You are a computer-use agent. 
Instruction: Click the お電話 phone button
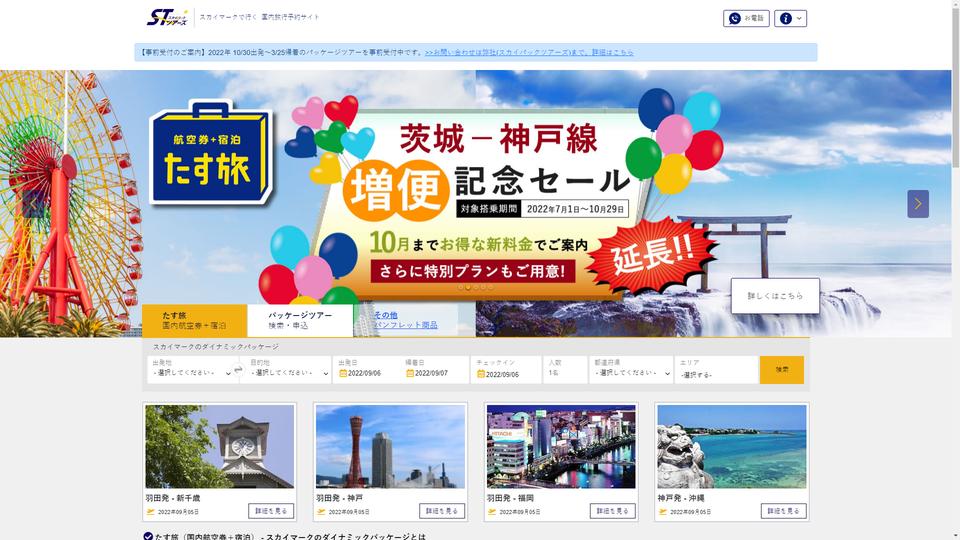coord(746,18)
